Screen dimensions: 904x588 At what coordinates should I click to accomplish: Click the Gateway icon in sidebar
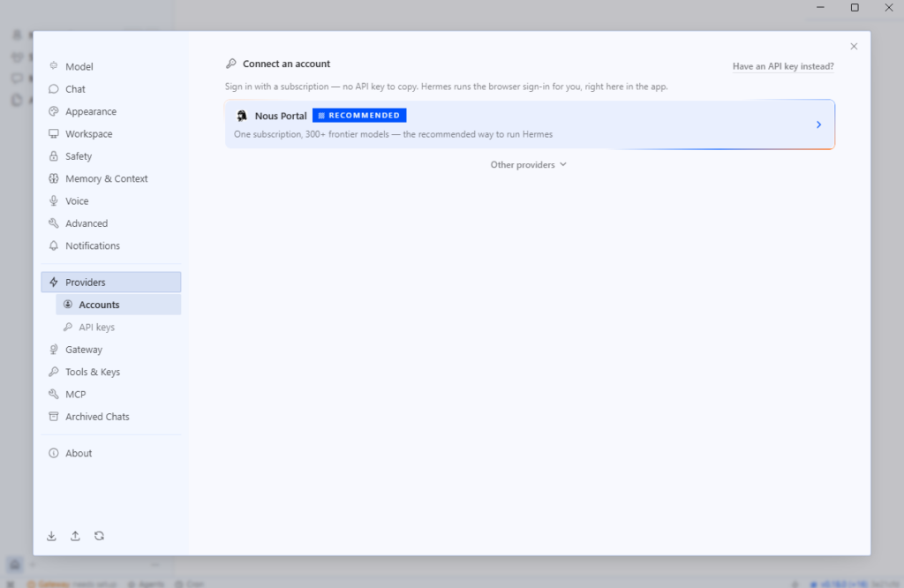[x=54, y=350]
